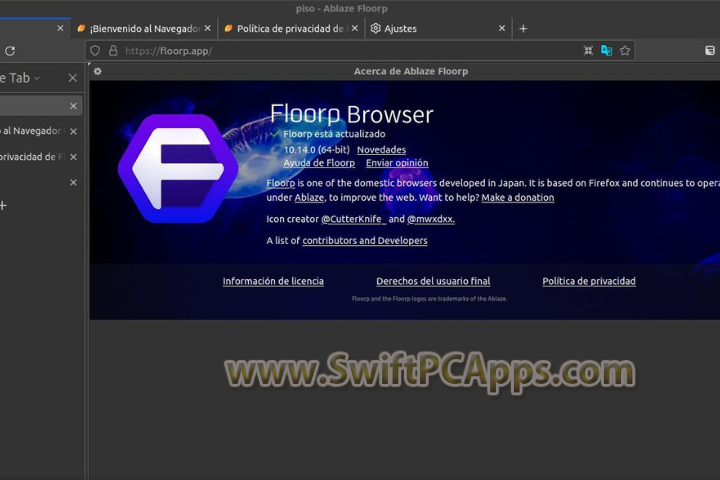Click the translate page icon
Viewport: 720px width, 480px height.
click(606, 51)
